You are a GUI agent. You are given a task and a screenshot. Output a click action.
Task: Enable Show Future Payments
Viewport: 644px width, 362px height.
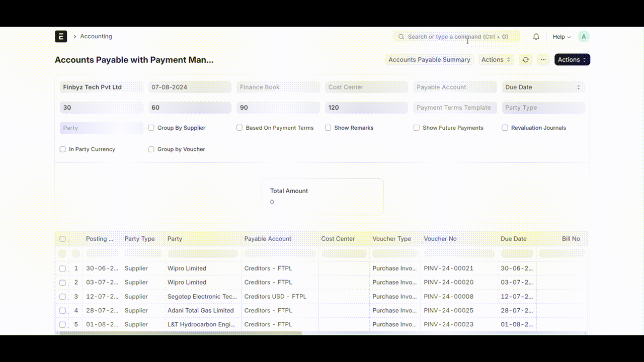[417, 128]
